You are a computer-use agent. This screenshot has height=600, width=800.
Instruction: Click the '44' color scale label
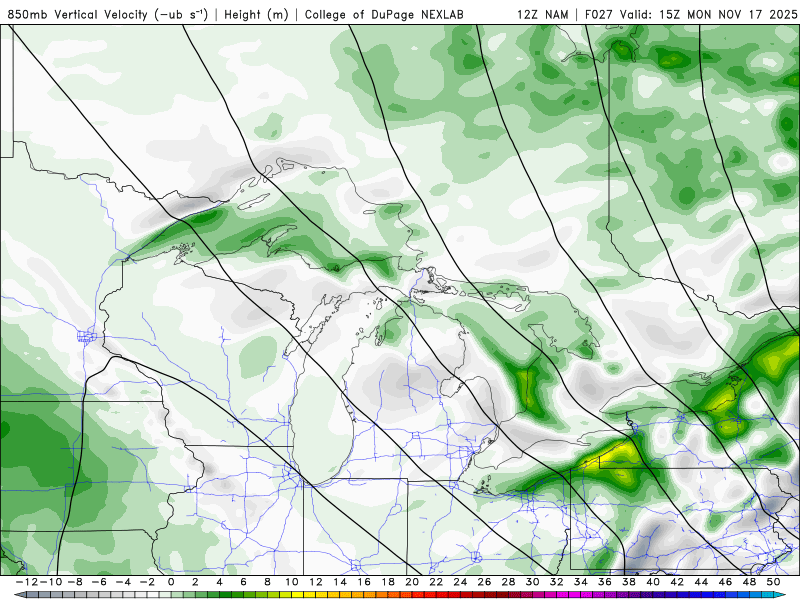pyautogui.click(x=701, y=582)
